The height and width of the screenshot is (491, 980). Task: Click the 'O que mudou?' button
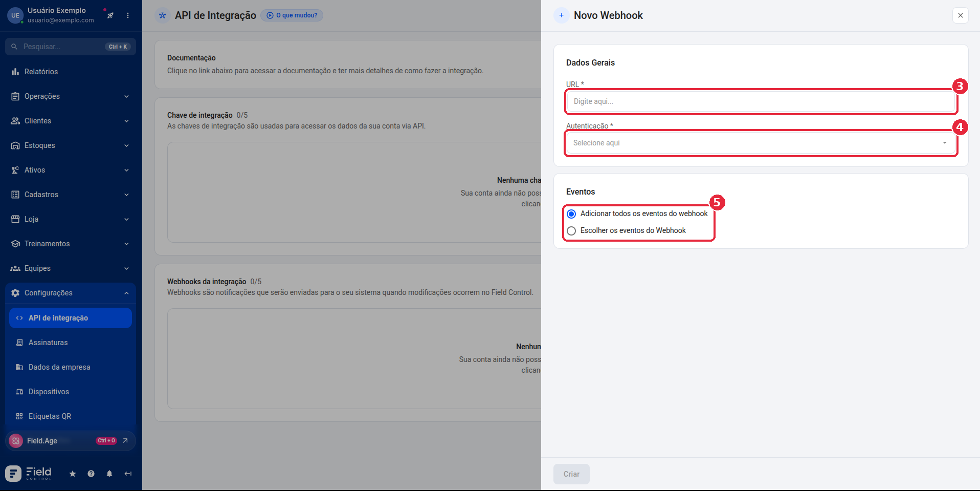292,15
